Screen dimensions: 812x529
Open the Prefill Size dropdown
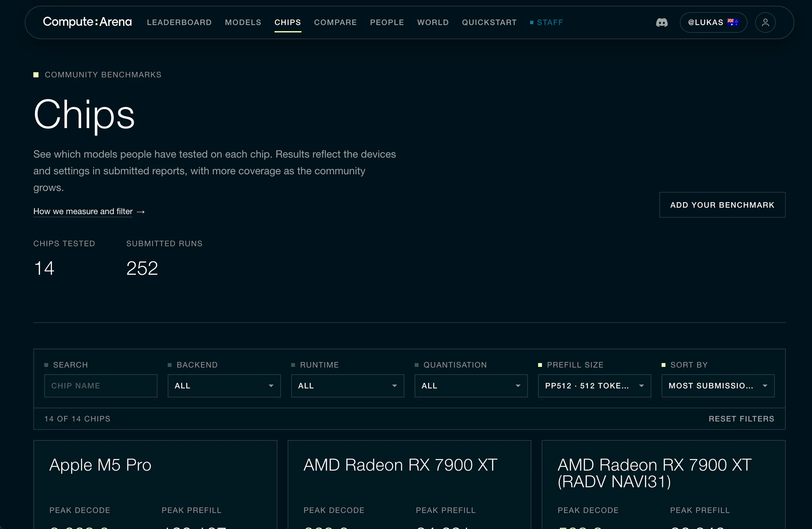[x=595, y=386]
